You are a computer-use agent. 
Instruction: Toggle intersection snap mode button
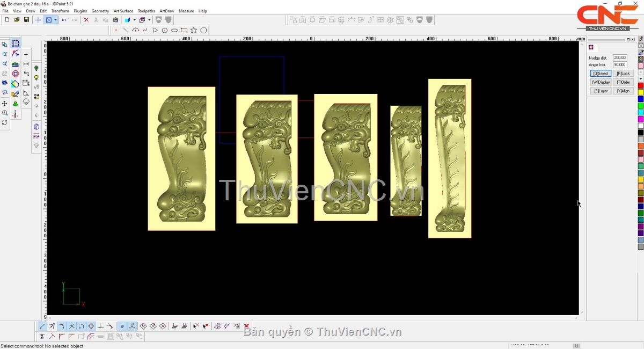(71, 326)
